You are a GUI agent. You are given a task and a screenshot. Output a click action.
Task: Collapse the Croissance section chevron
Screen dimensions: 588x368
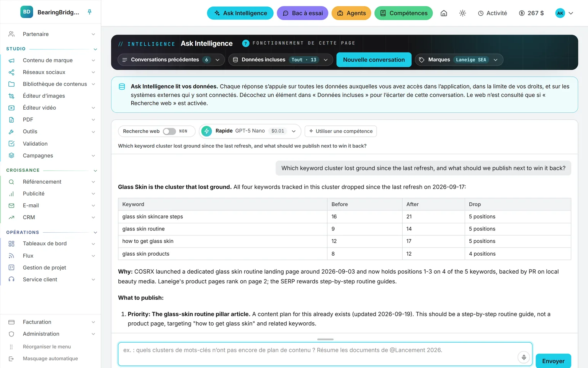tap(95, 171)
